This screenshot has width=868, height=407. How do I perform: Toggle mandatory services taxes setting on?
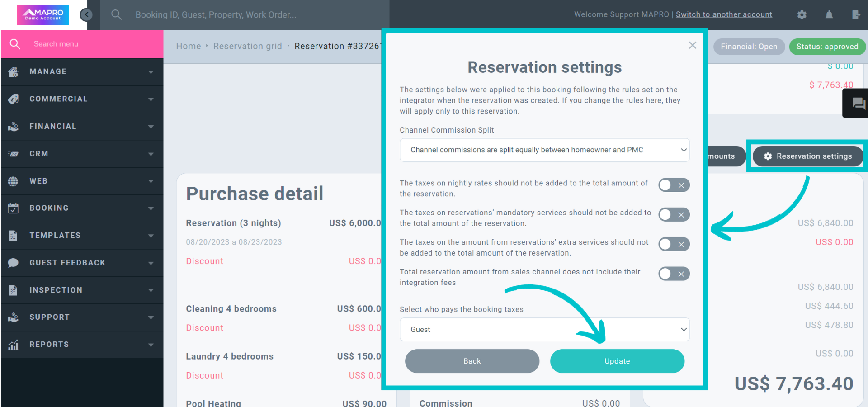674,214
